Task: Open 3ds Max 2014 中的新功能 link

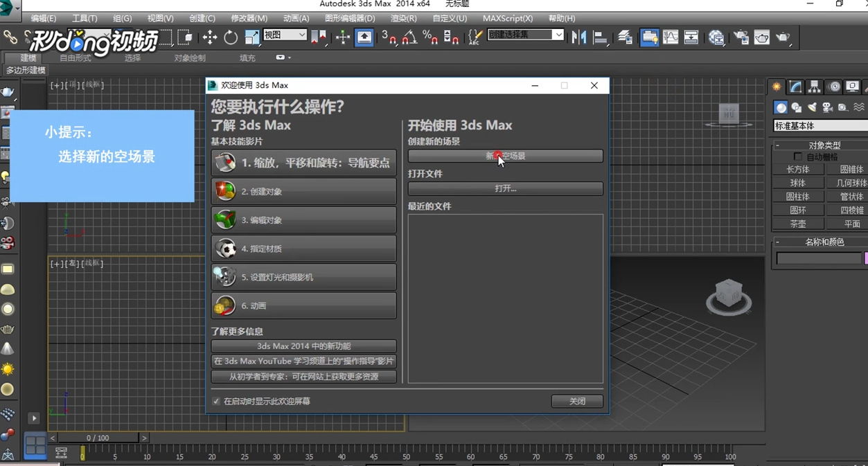Action: [x=304, y=346]
